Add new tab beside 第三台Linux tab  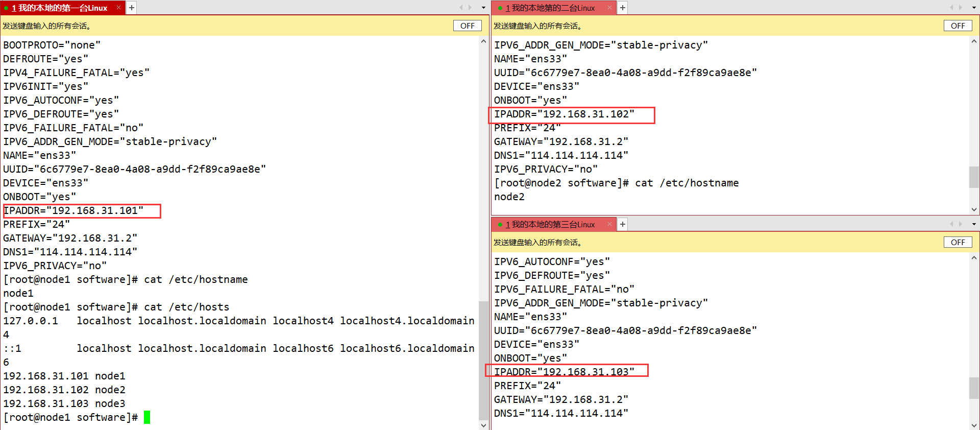coord(623,224)
